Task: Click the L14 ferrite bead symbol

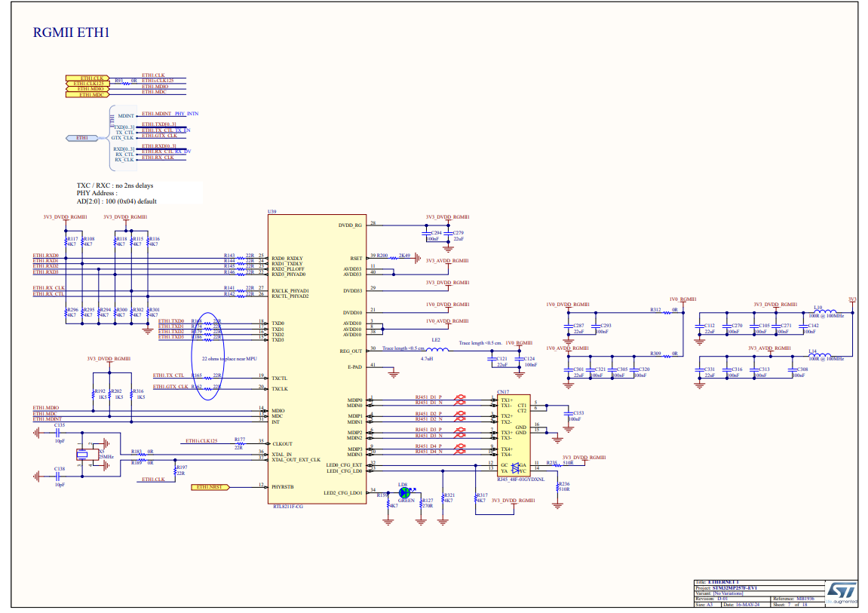Action: [x=820, y=355]
